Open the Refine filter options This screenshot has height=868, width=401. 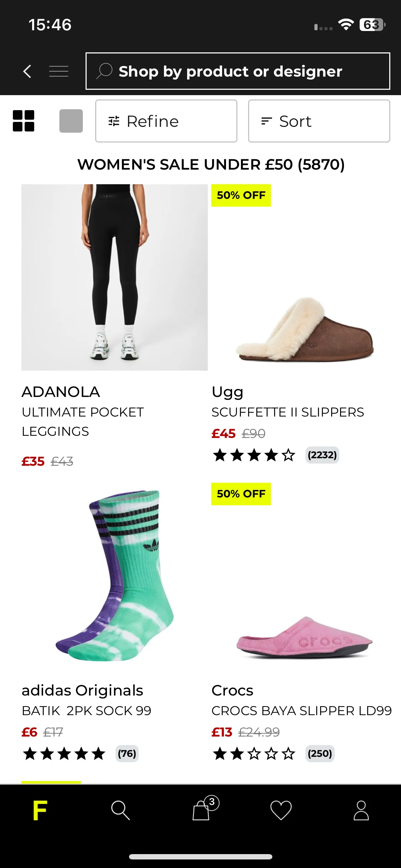(x=166, y=121)
